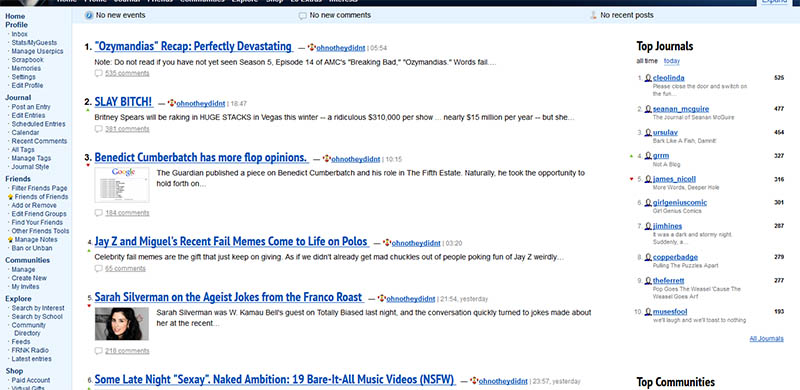
Task: Click the community icon on the Ozymandias Recap post
Action: point(312,47)
